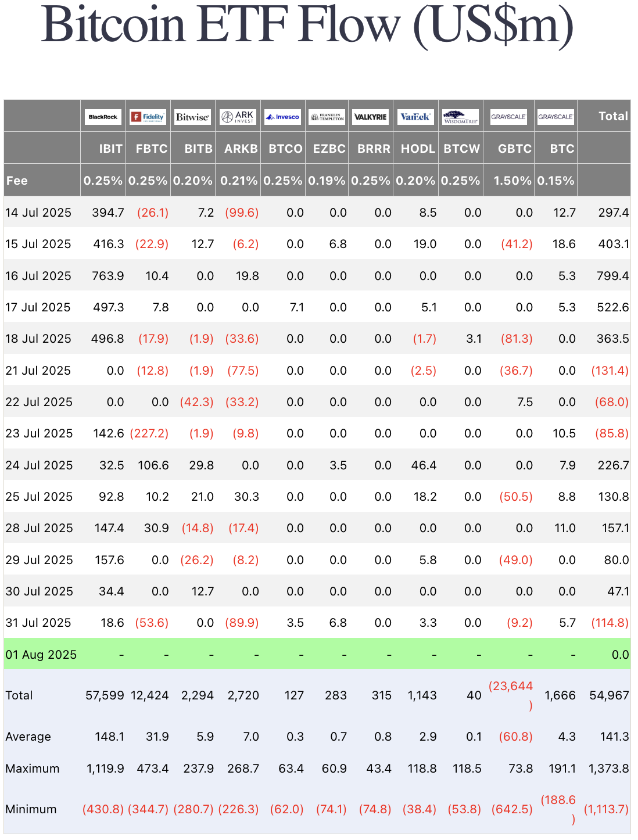Click the Invesco logo in header
The width and height of the screenshot is (638, 840).
tap(282, 117)
